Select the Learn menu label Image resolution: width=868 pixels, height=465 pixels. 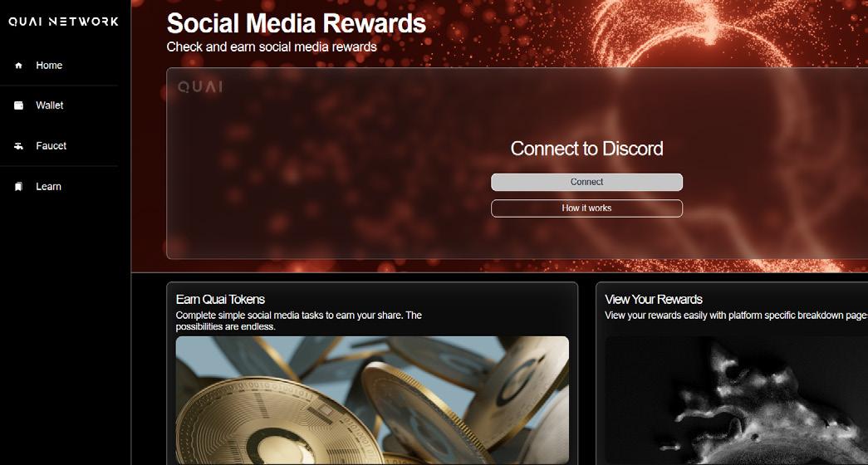(x=49, y=187)
